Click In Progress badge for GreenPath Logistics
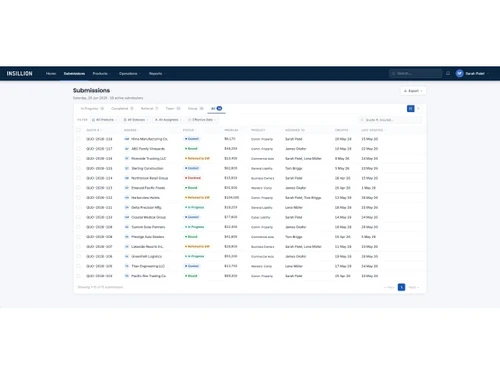Viewport: 500px width, 375px height. [195, 256]
